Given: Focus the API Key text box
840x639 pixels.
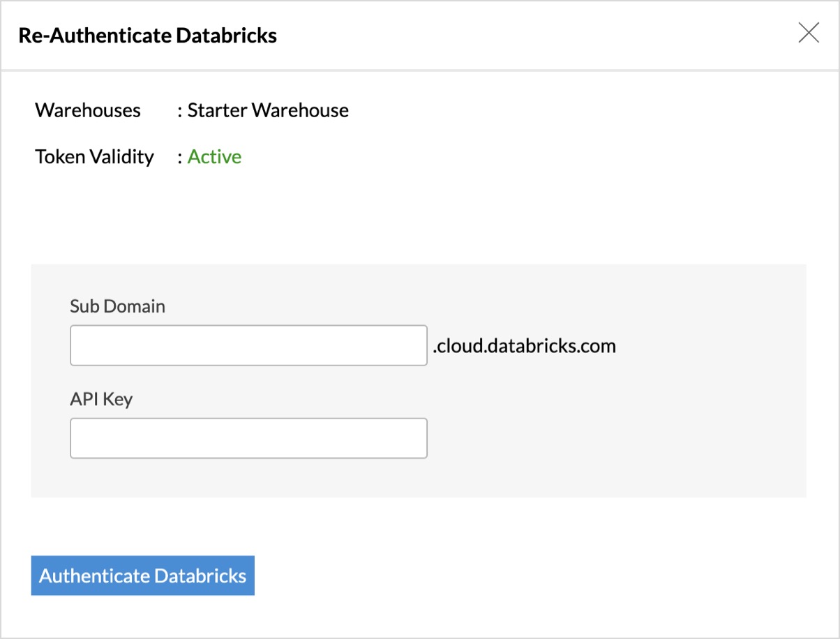Looking at the screenshot, I should tap(248, 438).
